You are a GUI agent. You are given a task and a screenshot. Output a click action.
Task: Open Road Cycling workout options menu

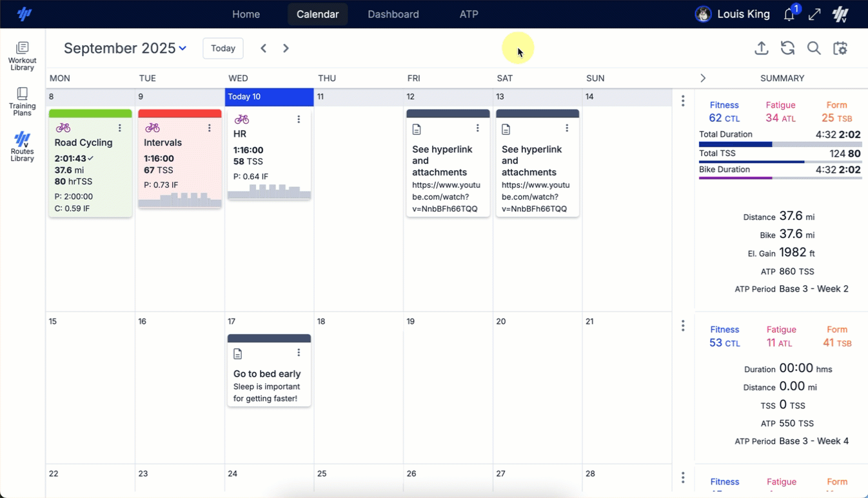[120, 128]
